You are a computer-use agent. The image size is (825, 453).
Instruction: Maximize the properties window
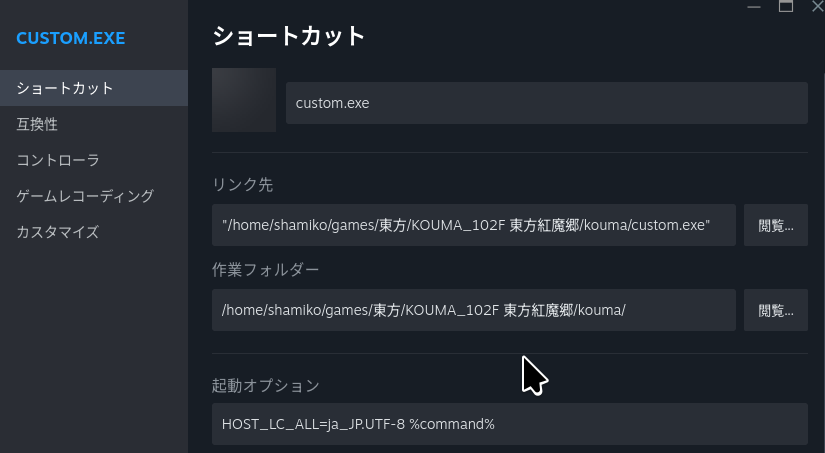(x=786, y=6)
